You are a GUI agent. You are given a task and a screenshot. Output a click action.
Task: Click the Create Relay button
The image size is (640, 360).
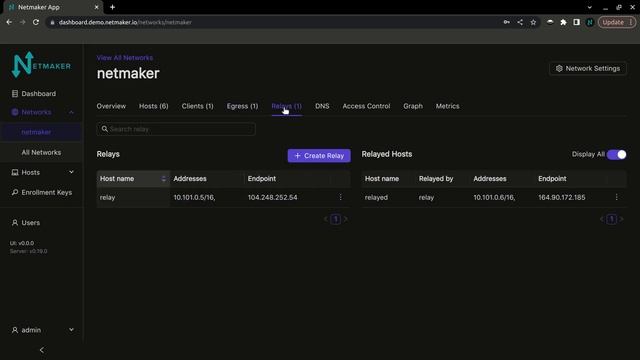point(319,156)
